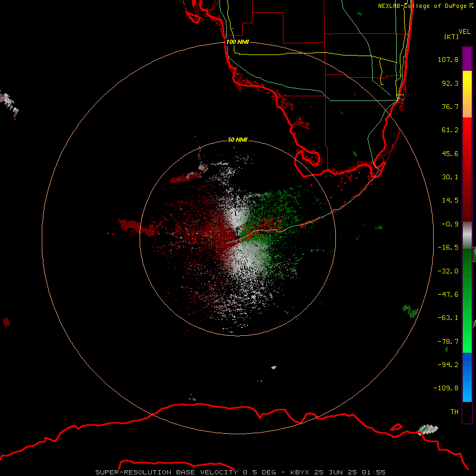Image resolution: width=476 pixels, height=476 pixels.
Task: Click the [KT] units label
Action: tap(452, 36)
